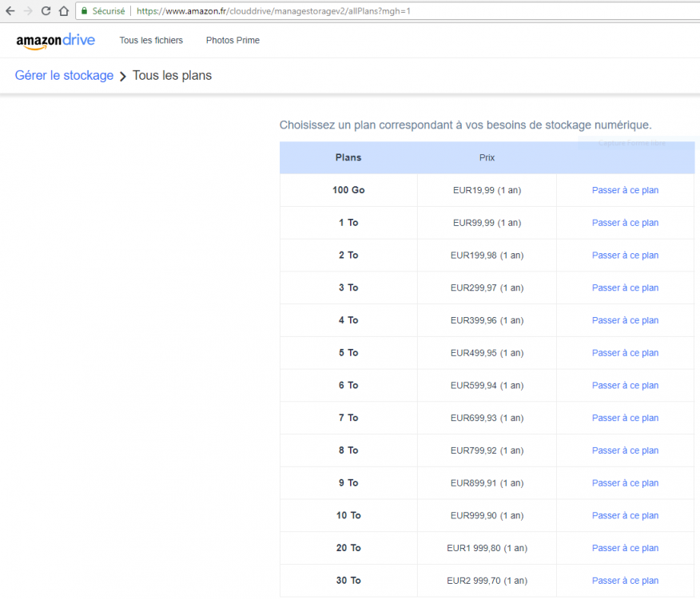Screen dimensions: 700x599
Task: Click Passer à ce plan for 10 To
Action: point(625,516)
